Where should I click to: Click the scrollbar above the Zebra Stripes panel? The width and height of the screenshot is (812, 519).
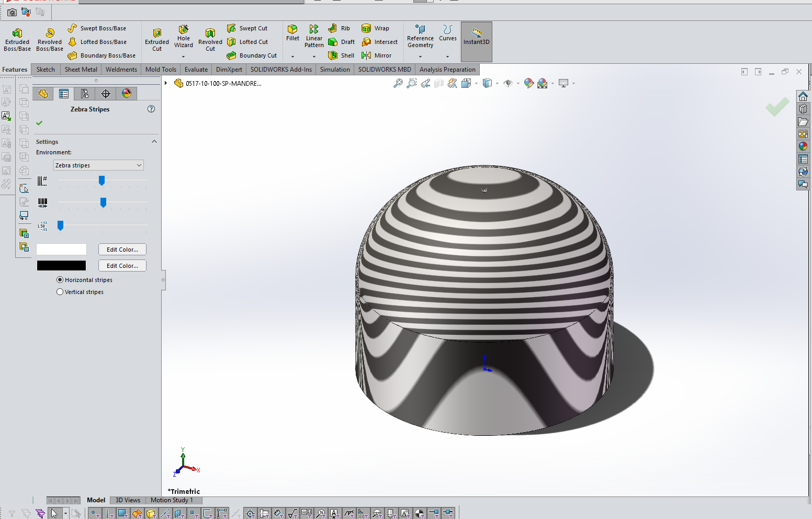click(97, 81)
